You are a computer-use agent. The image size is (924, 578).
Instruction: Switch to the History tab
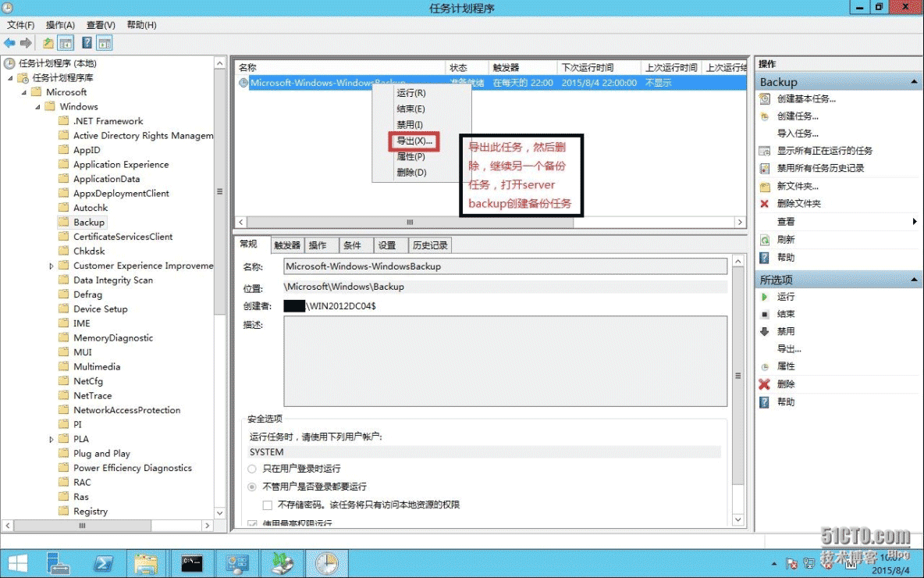point(430,245)
